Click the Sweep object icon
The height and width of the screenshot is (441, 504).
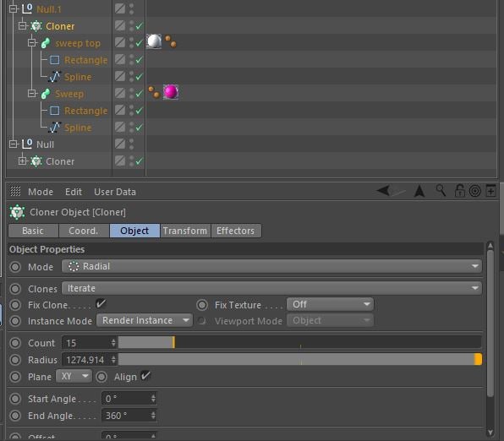[46, 94]
